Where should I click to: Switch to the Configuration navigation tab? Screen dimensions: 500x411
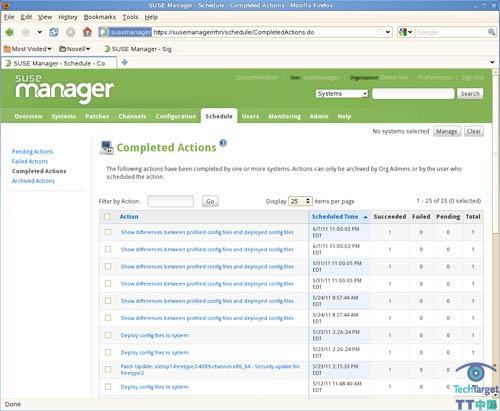click(x=176, y=116)
